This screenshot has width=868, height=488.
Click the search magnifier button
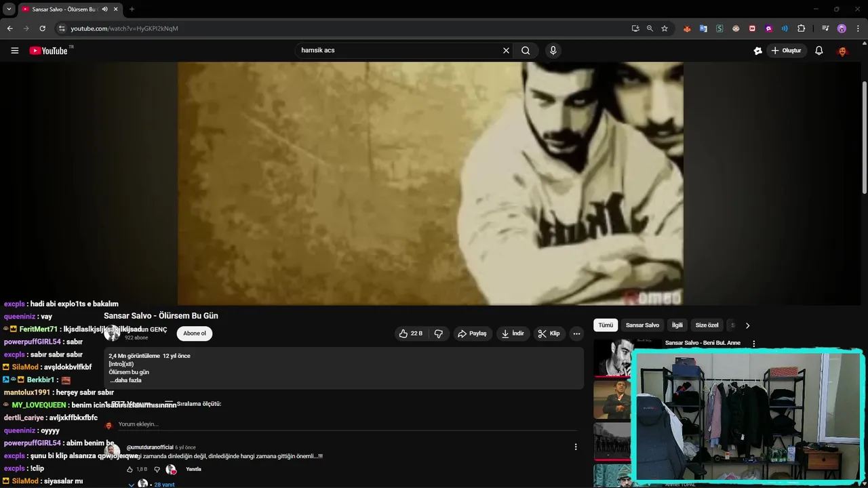click(526, 50)
